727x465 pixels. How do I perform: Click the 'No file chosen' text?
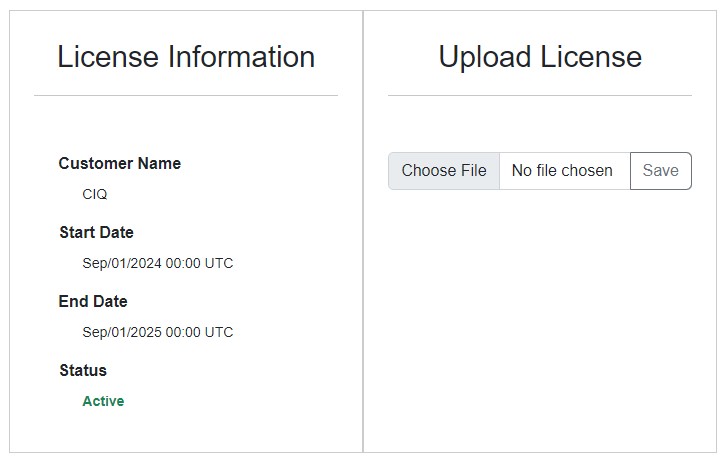[x=562, y=171]
